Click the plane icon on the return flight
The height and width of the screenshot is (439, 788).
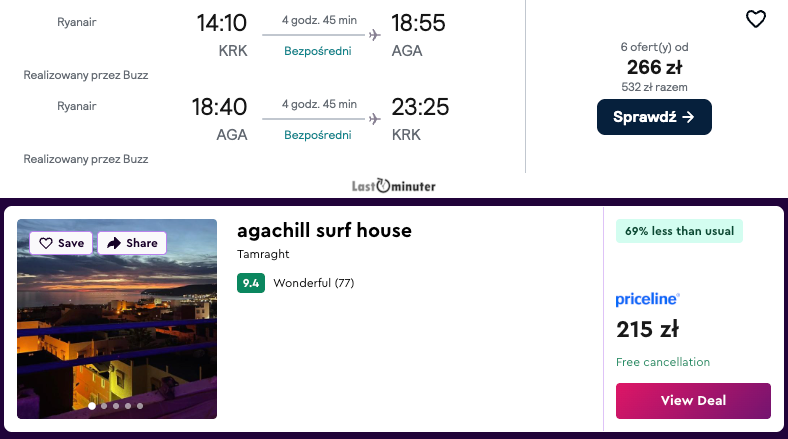click(x=375, y=119)
